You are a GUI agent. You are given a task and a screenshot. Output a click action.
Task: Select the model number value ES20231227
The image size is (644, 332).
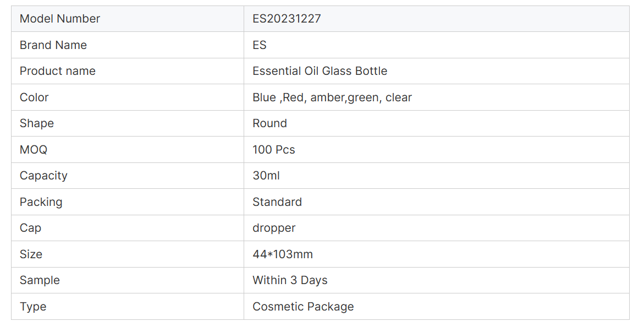point(287,19)
